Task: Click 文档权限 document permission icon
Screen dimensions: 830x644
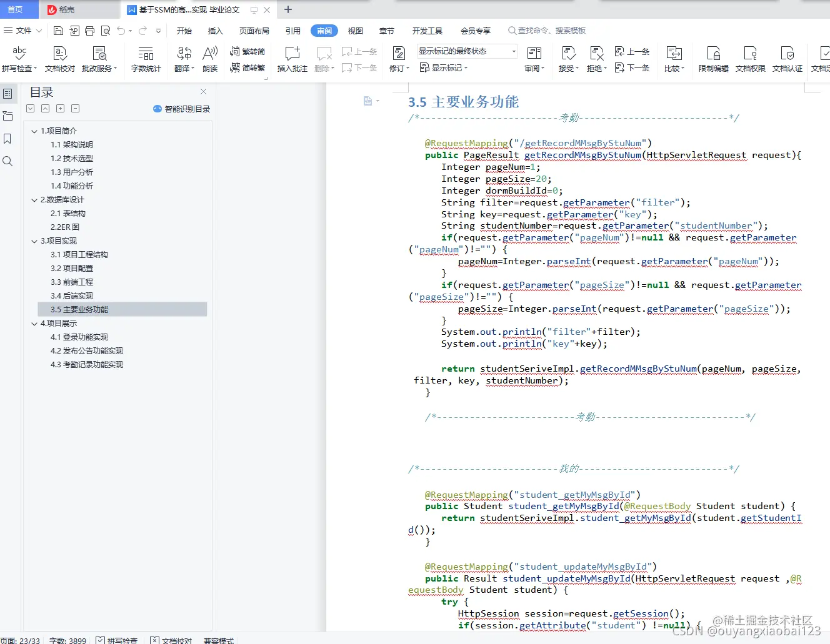Action: pos(750,59)
